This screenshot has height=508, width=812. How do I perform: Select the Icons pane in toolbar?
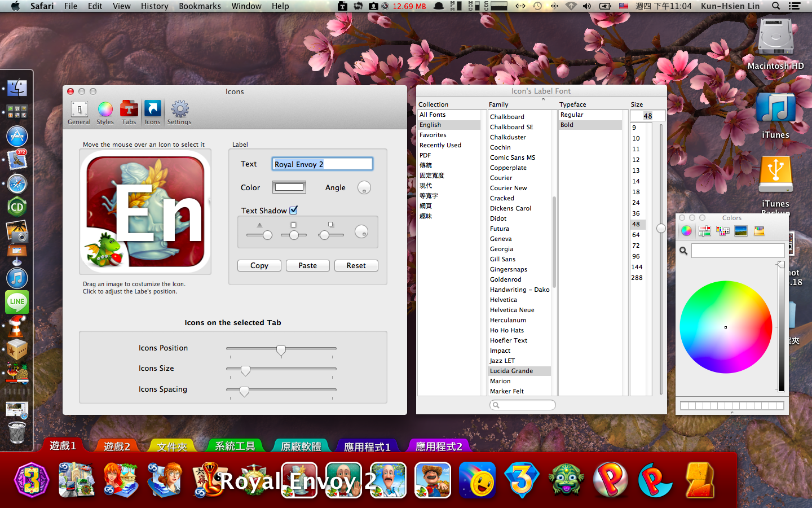[x=152, y=112]
